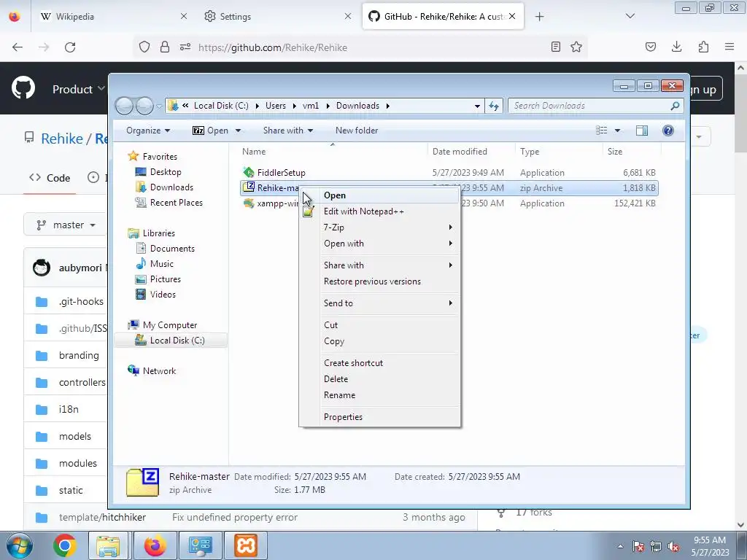Viewport: 747px width, 560px height.
Task: Click the GitHub logo icon
Action: tap(23, 88)
